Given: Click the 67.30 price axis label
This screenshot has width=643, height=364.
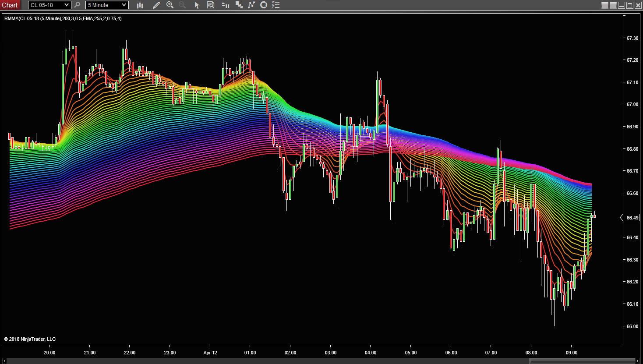Looking at the screenshot, I should tap(632, 38).
